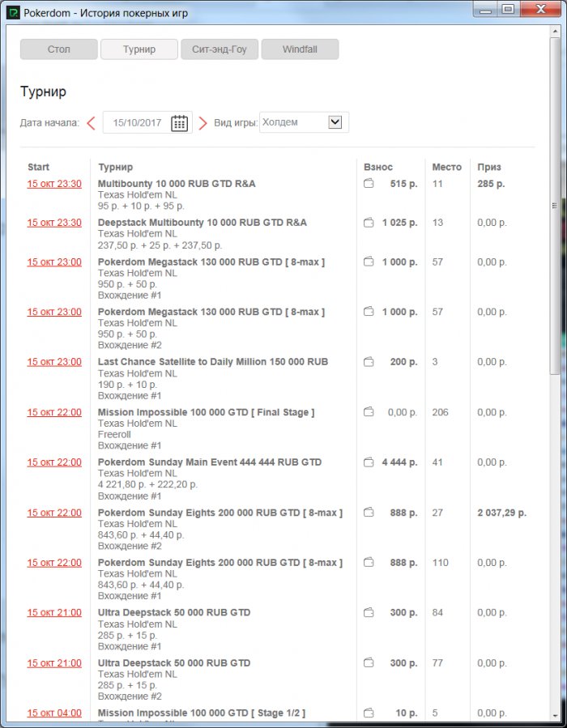Click '237,50 р. + 25 р. + 237,50 р.' breakdown

(x=160, y=245)
